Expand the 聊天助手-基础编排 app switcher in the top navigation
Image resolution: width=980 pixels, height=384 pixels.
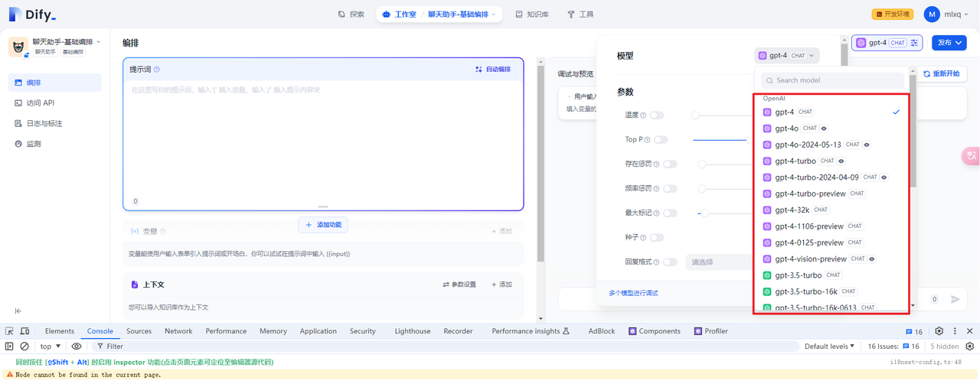point(462,15)
